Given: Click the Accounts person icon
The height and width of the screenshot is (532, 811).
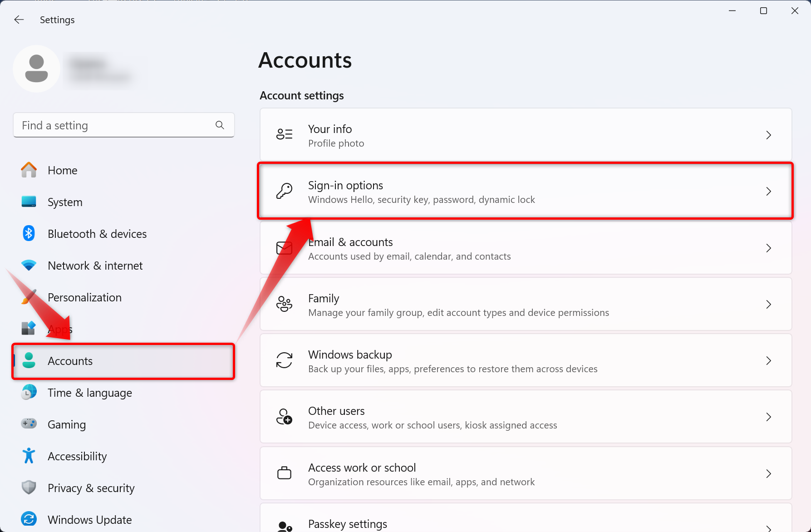Looking at the screenshot, I should 29,360.
